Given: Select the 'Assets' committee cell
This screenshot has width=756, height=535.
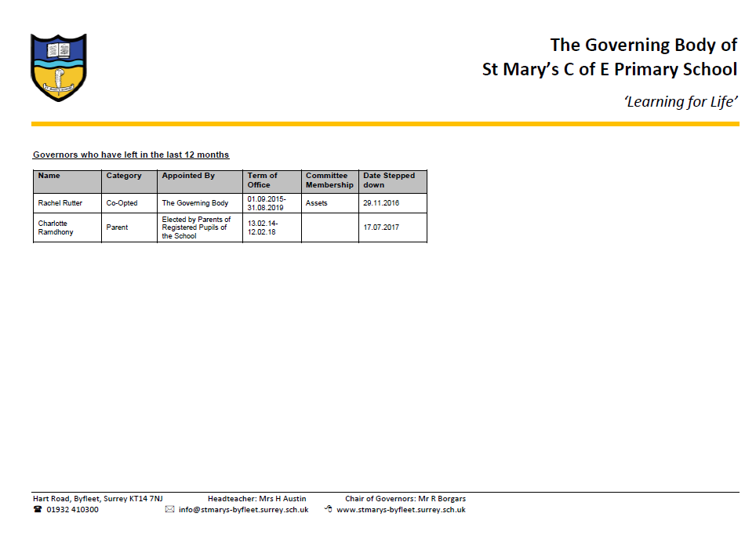Looking at the screenshot, I should coord(330,203).
